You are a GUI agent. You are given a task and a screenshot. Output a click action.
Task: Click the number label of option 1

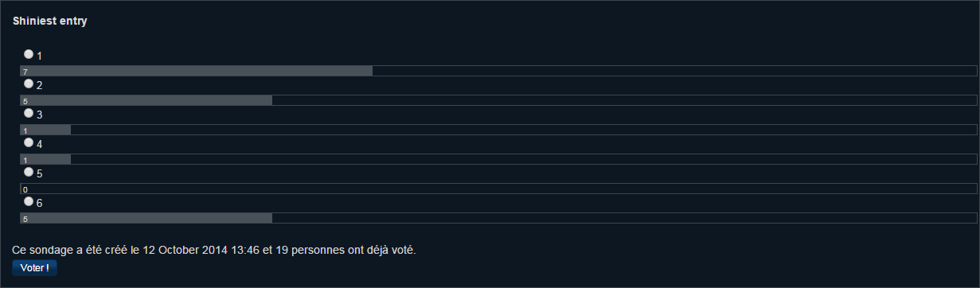[40, 56]
